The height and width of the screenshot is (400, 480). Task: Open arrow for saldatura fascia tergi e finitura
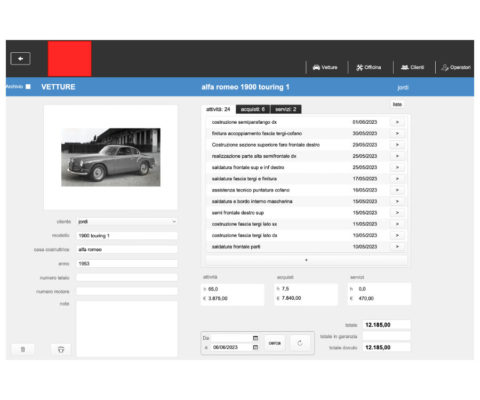(397, 179)
